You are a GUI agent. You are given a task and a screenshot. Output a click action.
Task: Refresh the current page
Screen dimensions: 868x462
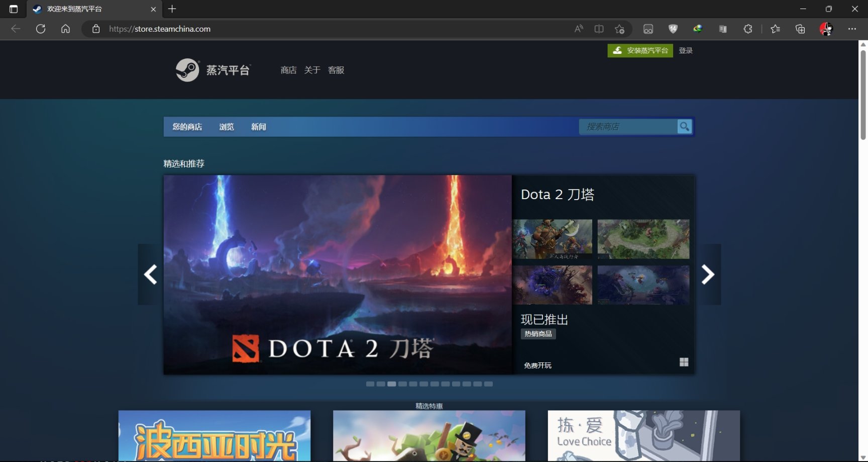click(41, 29)
